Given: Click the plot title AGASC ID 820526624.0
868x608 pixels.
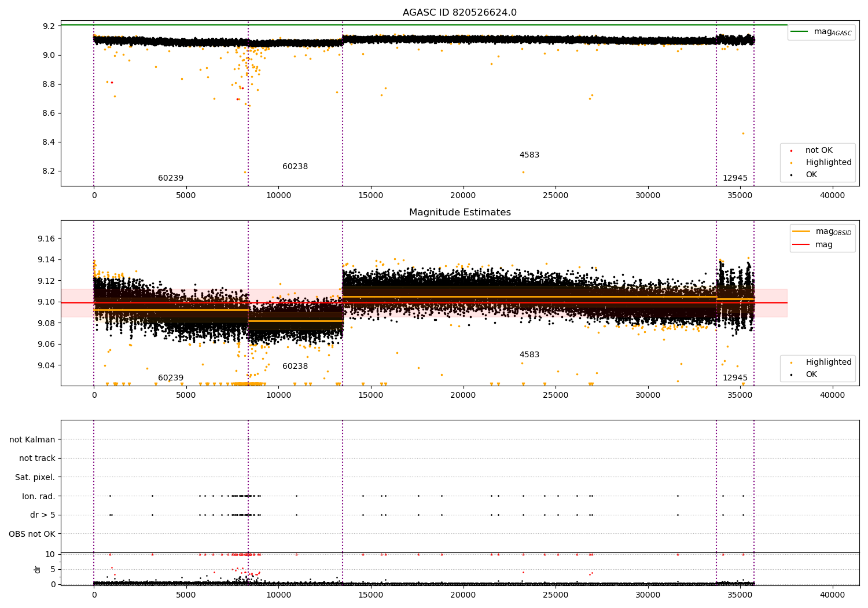Looking at the screenshot, I should pos(460,12).
